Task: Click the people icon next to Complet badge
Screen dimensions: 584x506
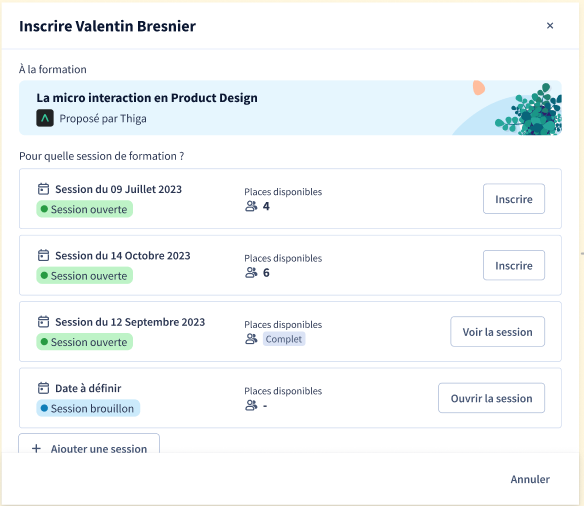Action: [x=251, y=339]
